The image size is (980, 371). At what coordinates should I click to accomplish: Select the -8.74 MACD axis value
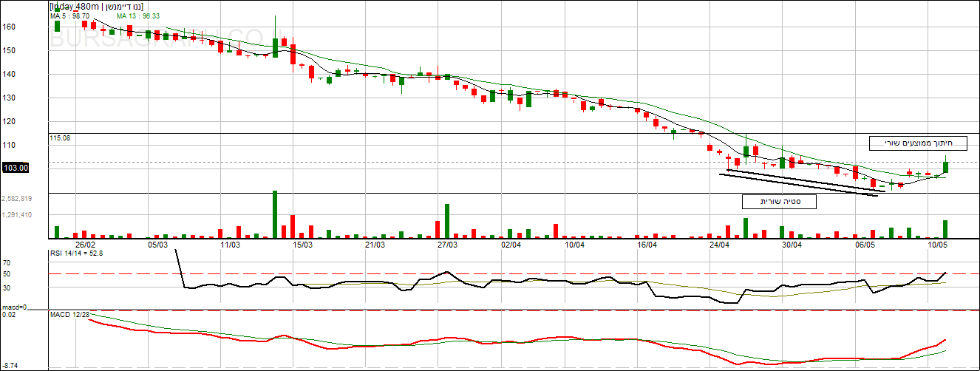pos(10,366)
